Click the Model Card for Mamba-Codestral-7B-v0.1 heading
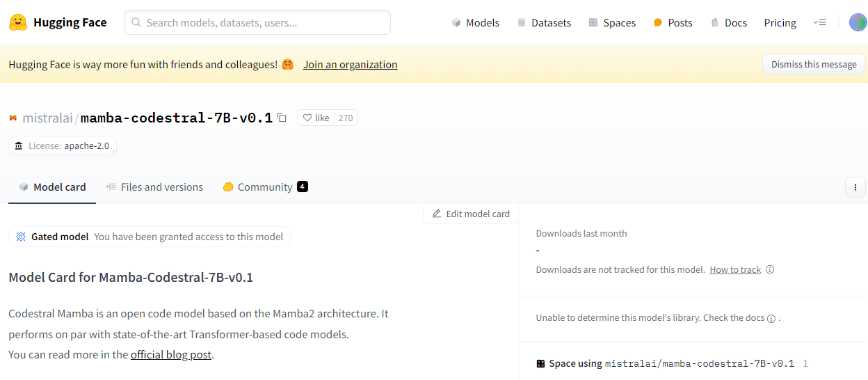 (x=131, y=277)
